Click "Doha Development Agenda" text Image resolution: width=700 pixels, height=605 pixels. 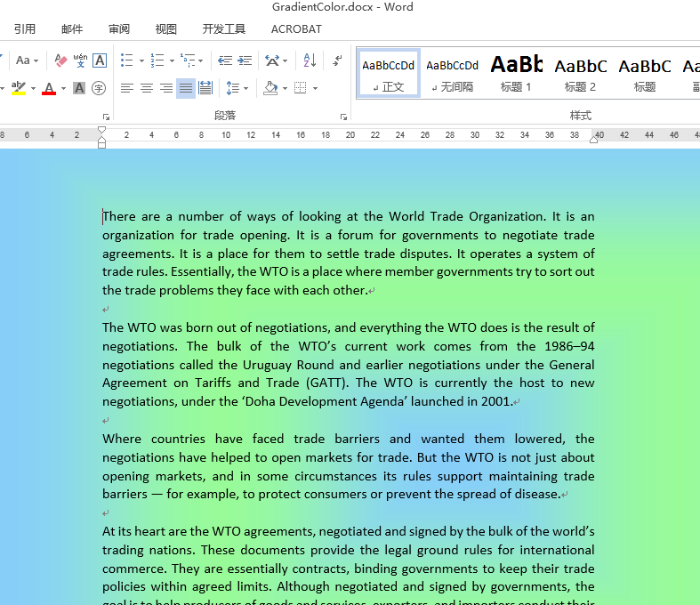pos(325,402)
